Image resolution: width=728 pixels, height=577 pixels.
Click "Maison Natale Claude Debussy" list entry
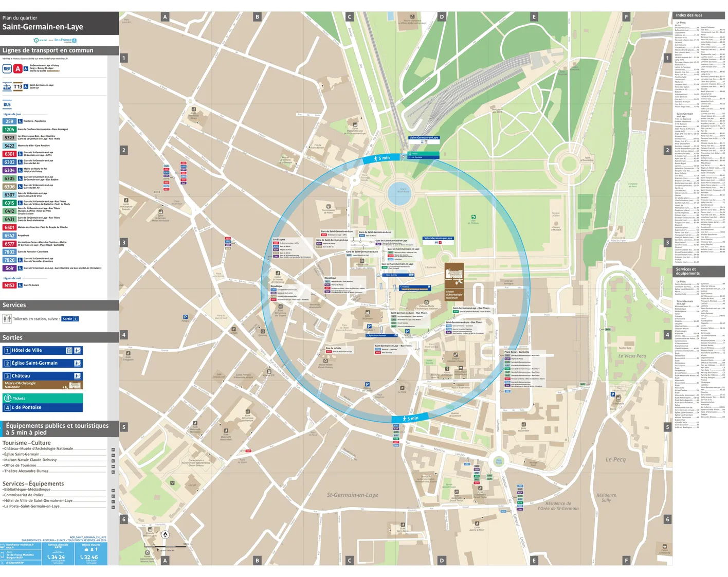coord(30,460)
